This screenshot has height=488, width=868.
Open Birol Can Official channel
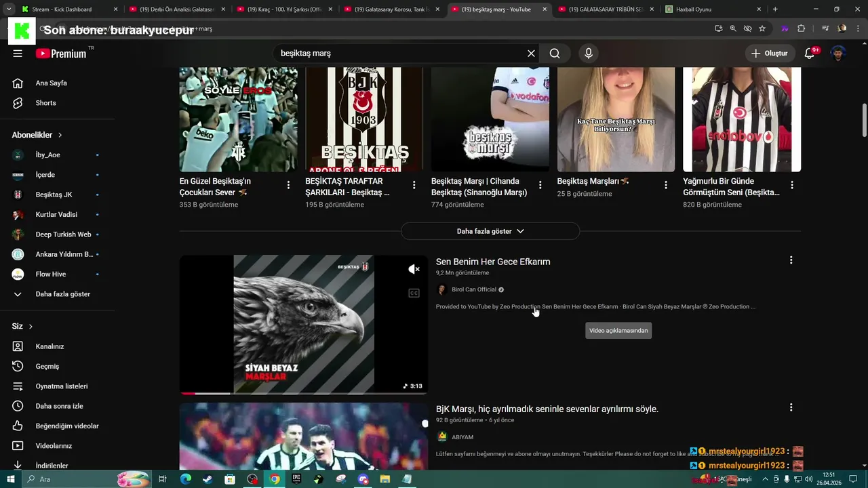click(474, 289)
